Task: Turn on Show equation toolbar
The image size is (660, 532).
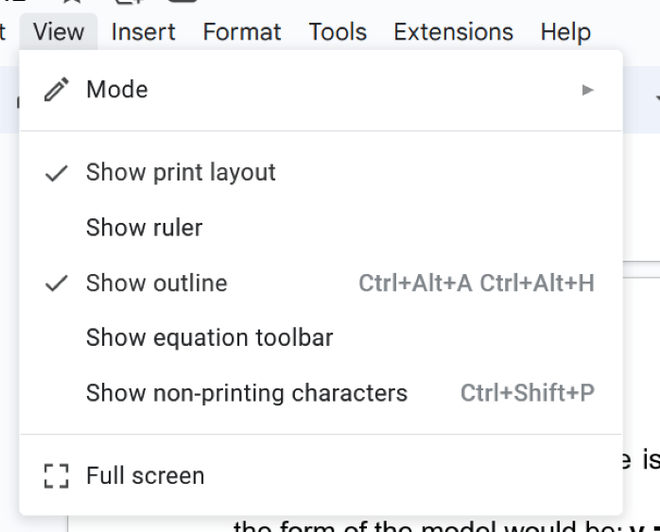Action: point(209,338)
